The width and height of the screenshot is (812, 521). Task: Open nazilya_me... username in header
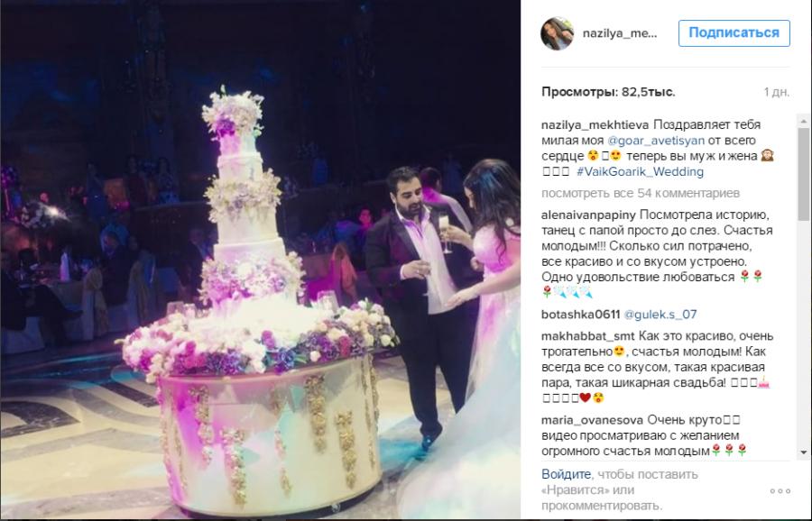(620, 33)
